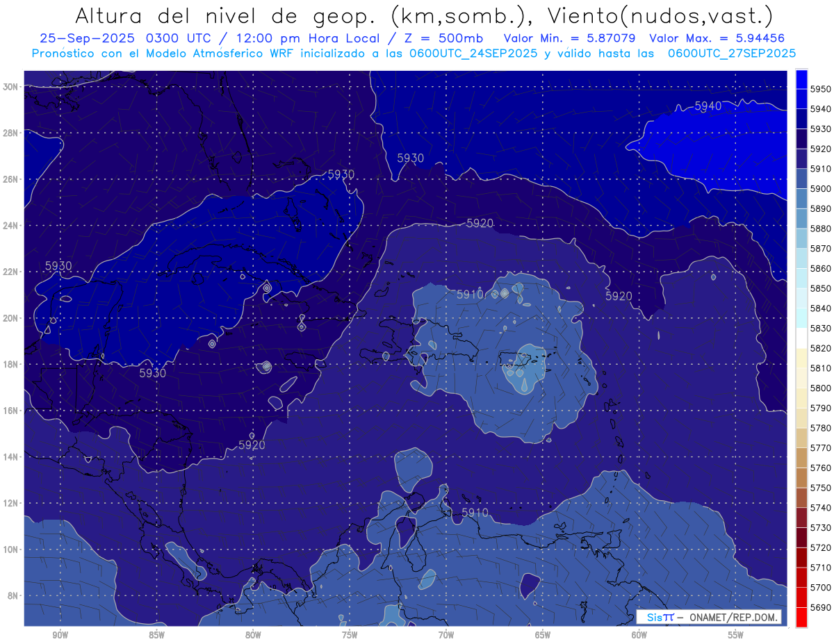Click the cyan swatch between 5830 and 5840

[801, 318]
